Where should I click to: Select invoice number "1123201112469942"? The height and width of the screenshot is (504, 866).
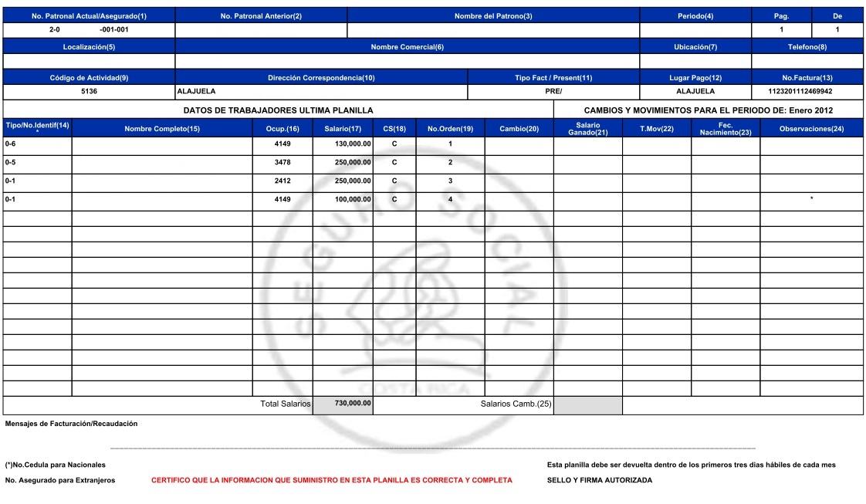(800, 92)
